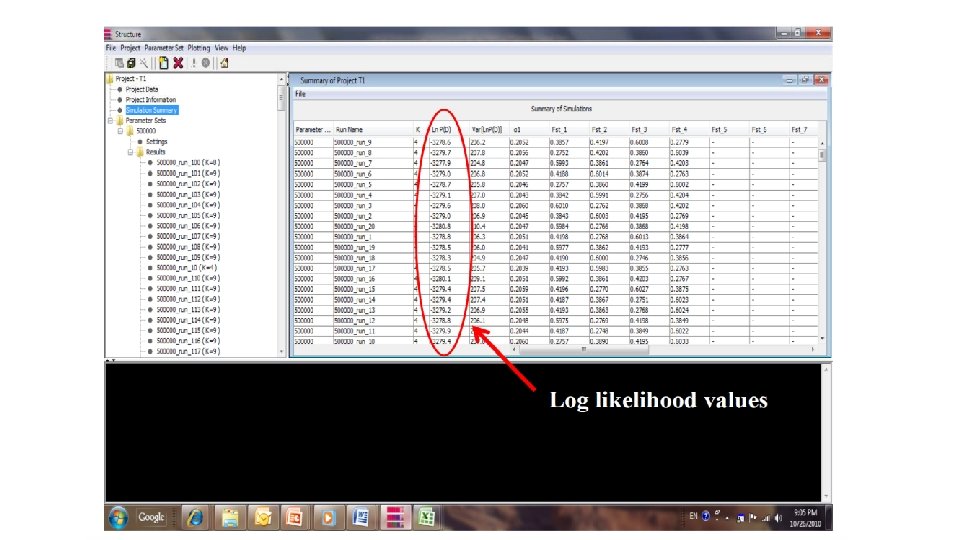Open File menu in Summary of Project window
960x540 pixels.
tap(300, 94)
